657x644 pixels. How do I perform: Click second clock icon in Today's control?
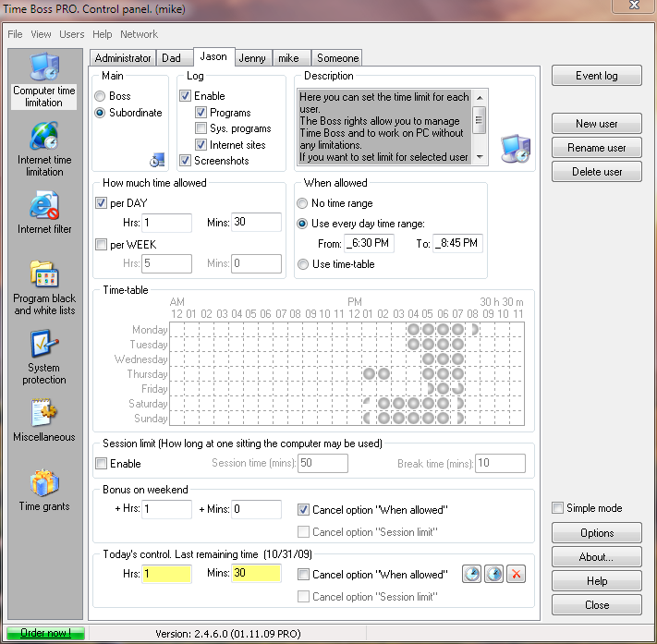pyautogui.click(x=494, y=574)
